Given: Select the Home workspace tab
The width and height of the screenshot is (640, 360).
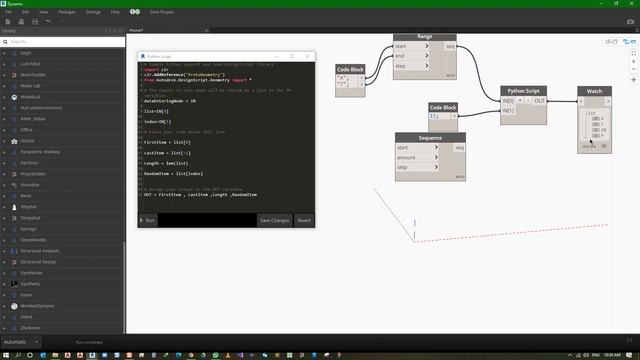Looking at the screenshot, I should click(169, 30).
